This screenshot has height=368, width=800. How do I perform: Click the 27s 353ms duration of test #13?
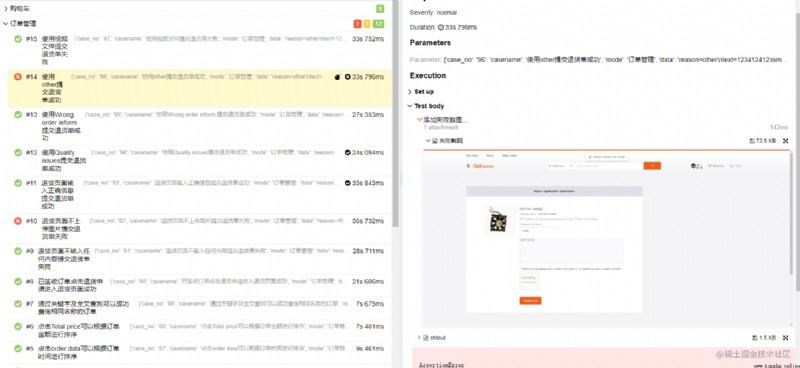coord(368,115)
